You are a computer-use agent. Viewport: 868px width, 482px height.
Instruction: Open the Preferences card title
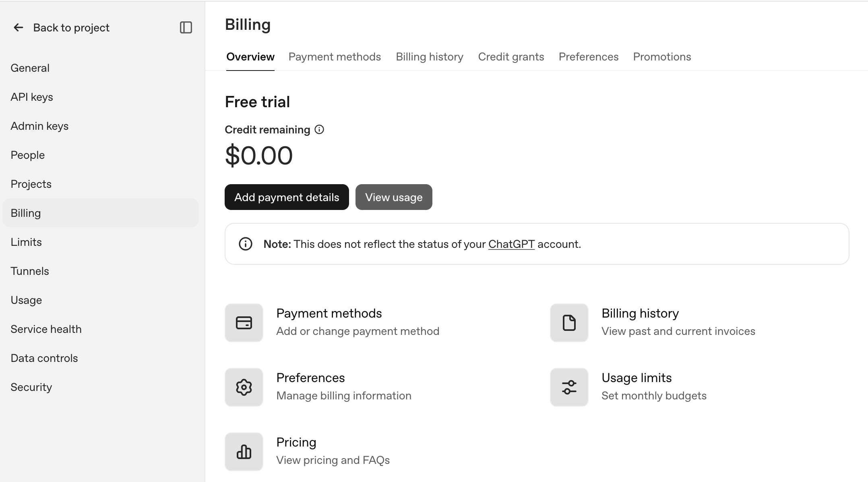pos(310,378)
